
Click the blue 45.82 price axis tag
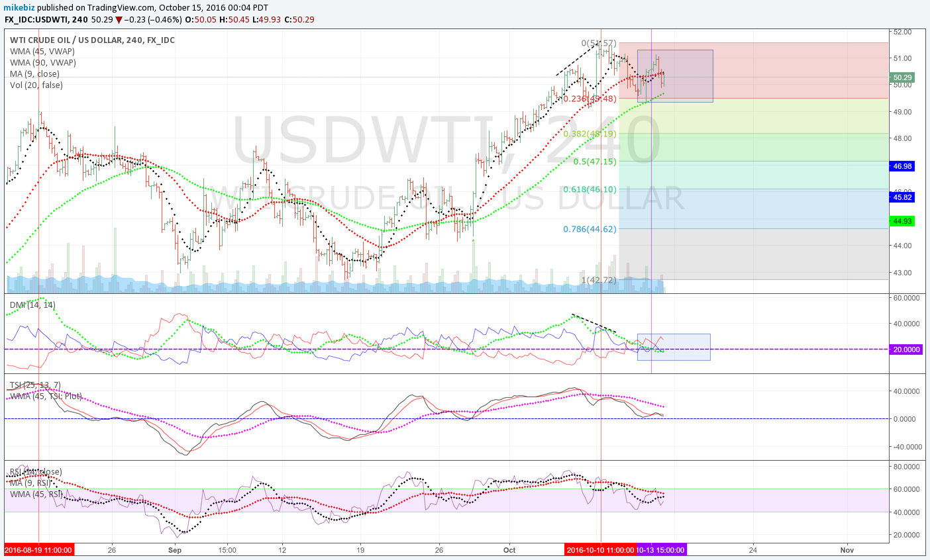[903, 197]
